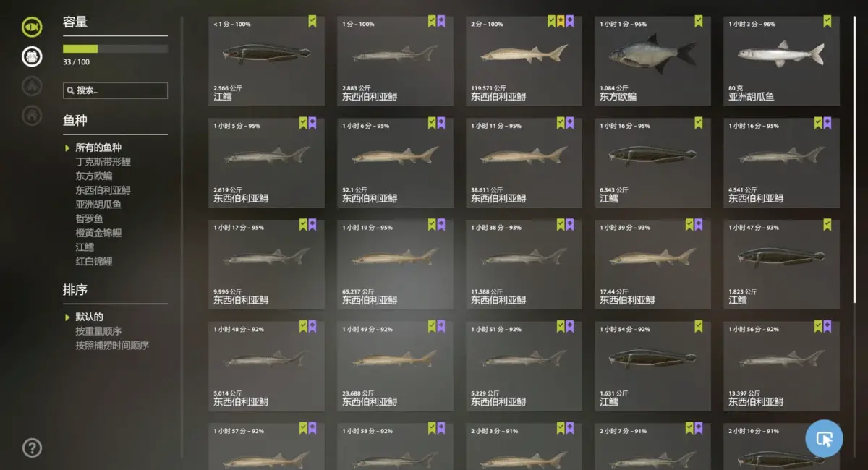
Task: Filter list to 江鳕 species
Action: click(85, 247)
